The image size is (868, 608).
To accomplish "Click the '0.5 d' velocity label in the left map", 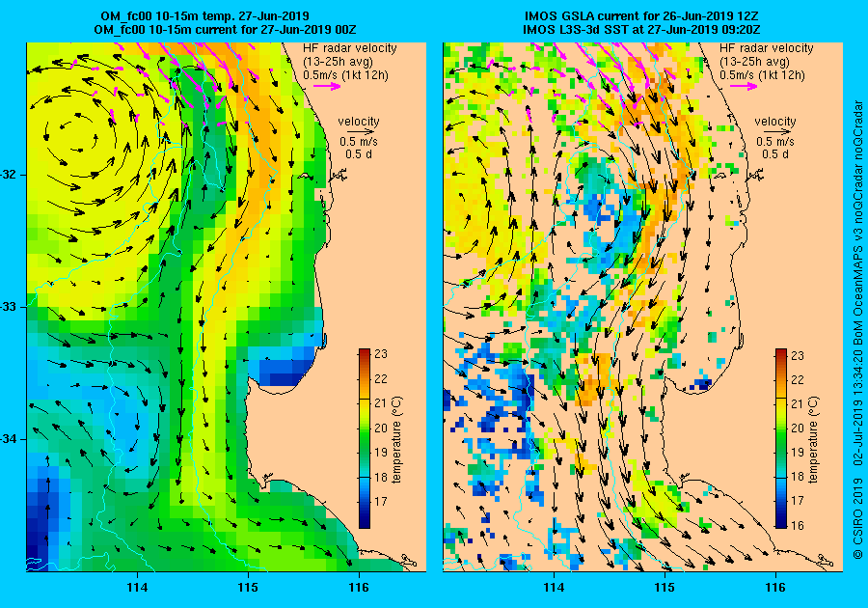I will coord(359,154).
